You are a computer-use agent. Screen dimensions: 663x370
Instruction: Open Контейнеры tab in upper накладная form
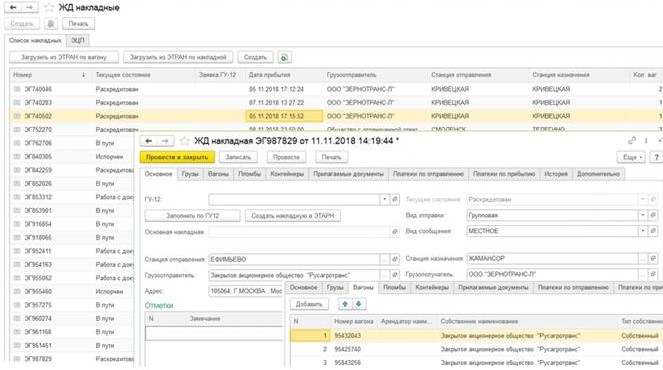click(x=287, y=174)
